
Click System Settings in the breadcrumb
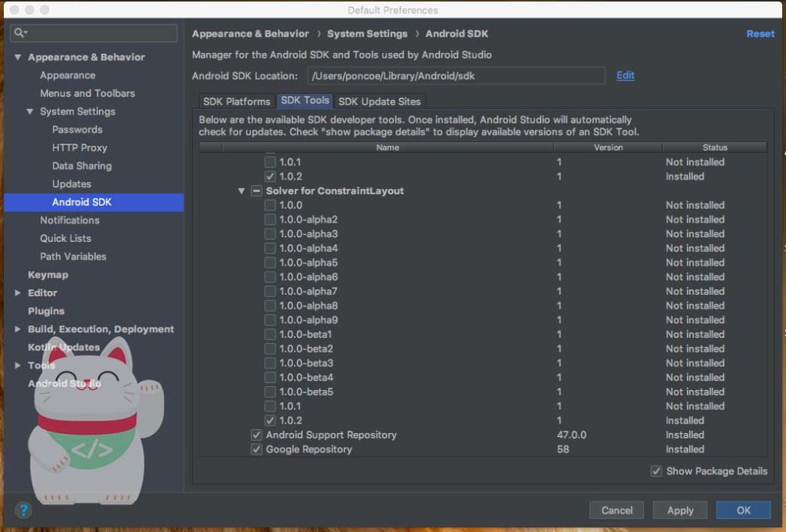click(367, 34)
